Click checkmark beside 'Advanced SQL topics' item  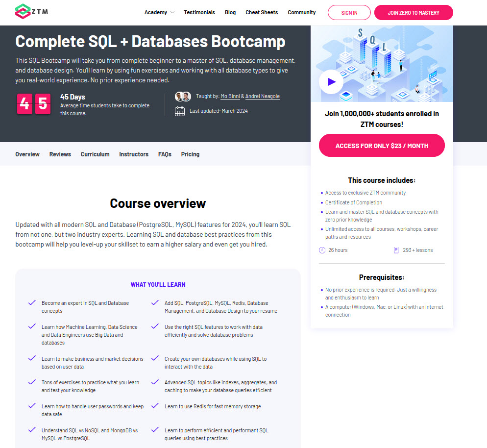pos(155,382)
